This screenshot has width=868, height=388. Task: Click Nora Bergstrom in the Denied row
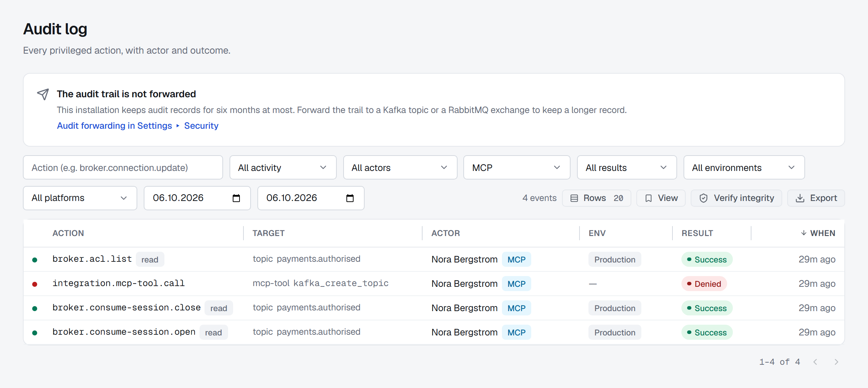[464, 284]
